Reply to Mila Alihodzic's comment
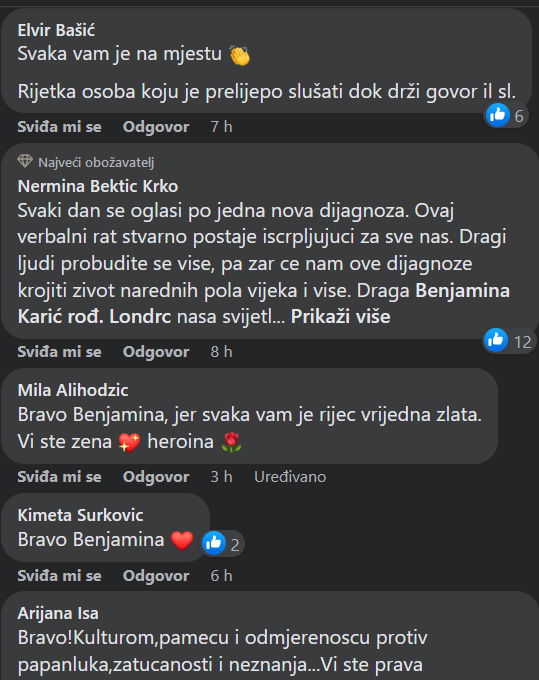Viewport: 539px width, 680px height. click(x=156, y=477)
